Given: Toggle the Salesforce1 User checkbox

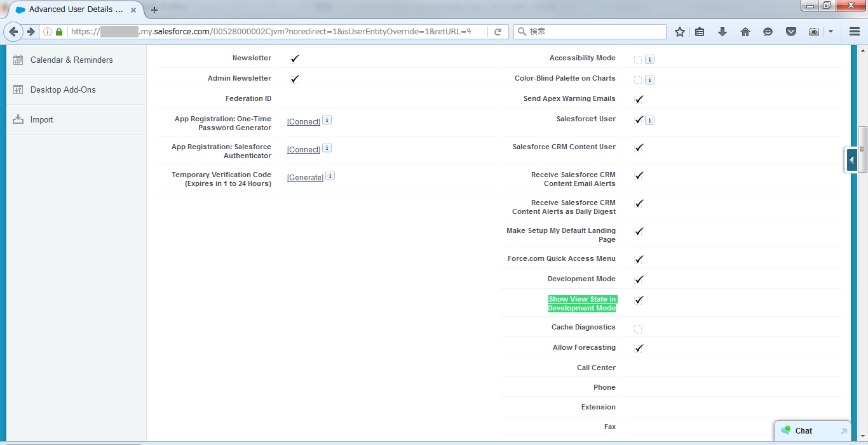Looking at the screenshot, I should [639, 119].
